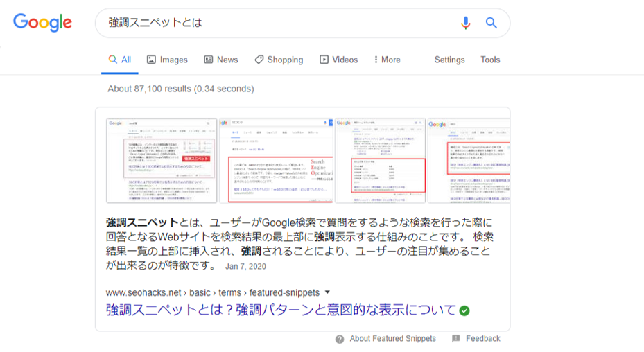Click the Feedback flag icon
644x352 pixels.
(455, 338)
